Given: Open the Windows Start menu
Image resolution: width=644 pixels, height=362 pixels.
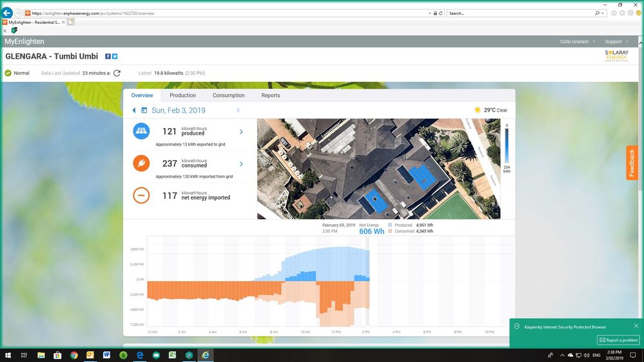Looking at the screenshot, I should point(8,355).
